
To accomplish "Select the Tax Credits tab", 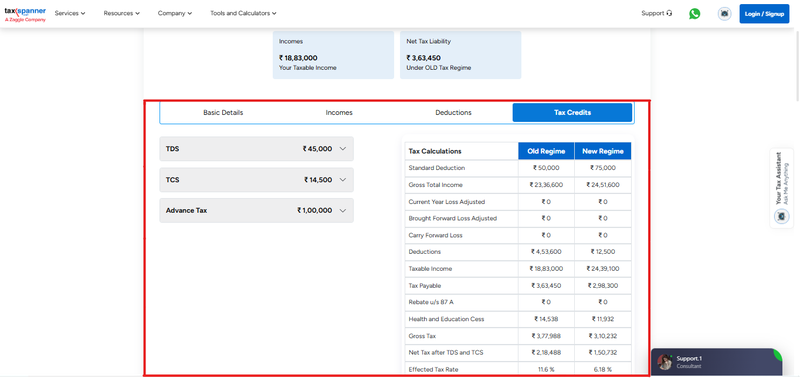I will (572, 113).
